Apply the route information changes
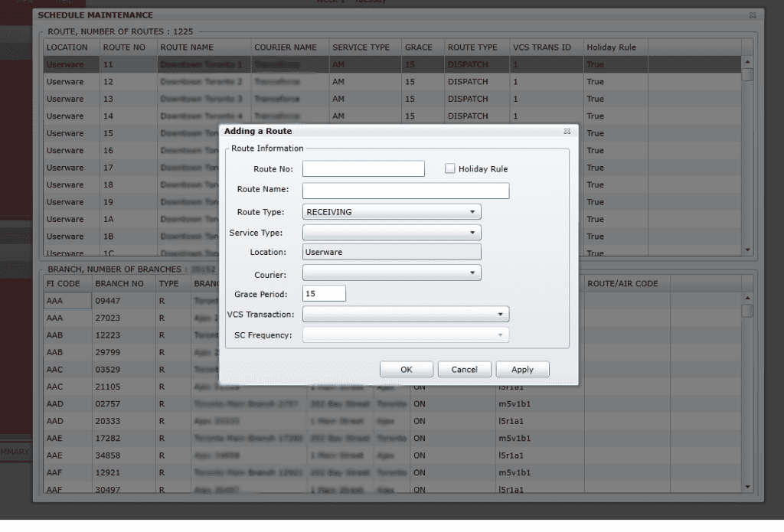Viewport: 784px width, 532px height. (522, 368)
